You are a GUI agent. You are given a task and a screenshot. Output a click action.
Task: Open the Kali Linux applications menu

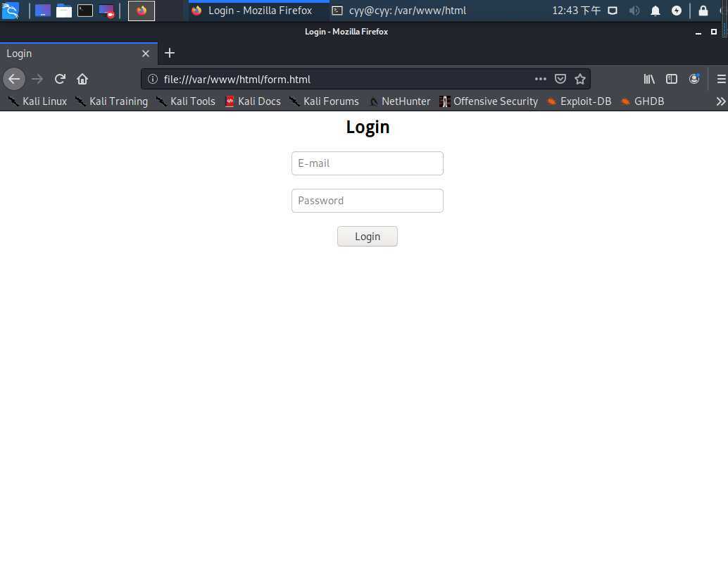click(x=11, y=11)
